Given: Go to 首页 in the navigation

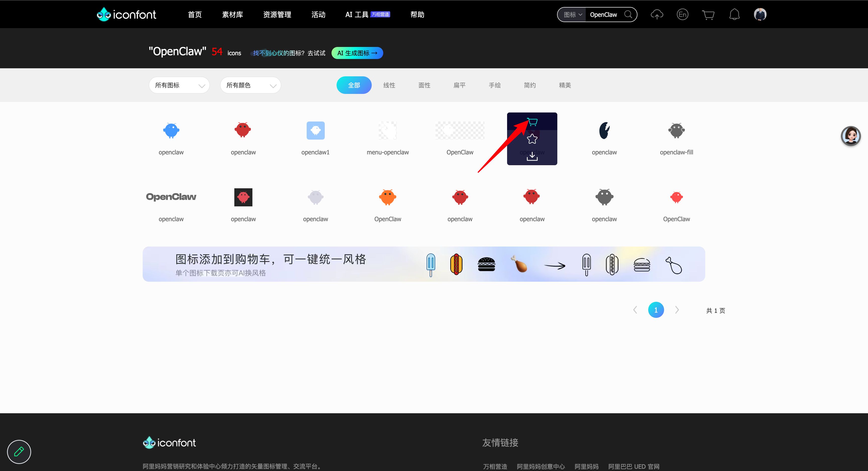Looking at the screenshot, I should tap(195, 15).
